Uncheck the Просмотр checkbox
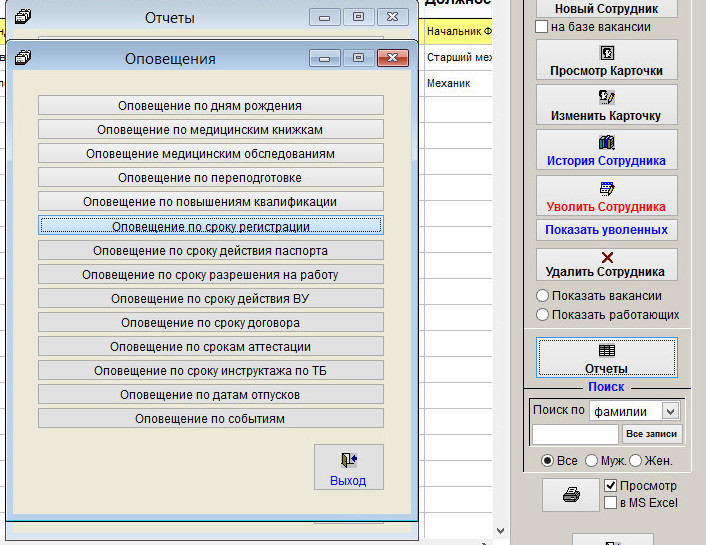The height and width of the screenshot is (545, 706). pos(610,486)
